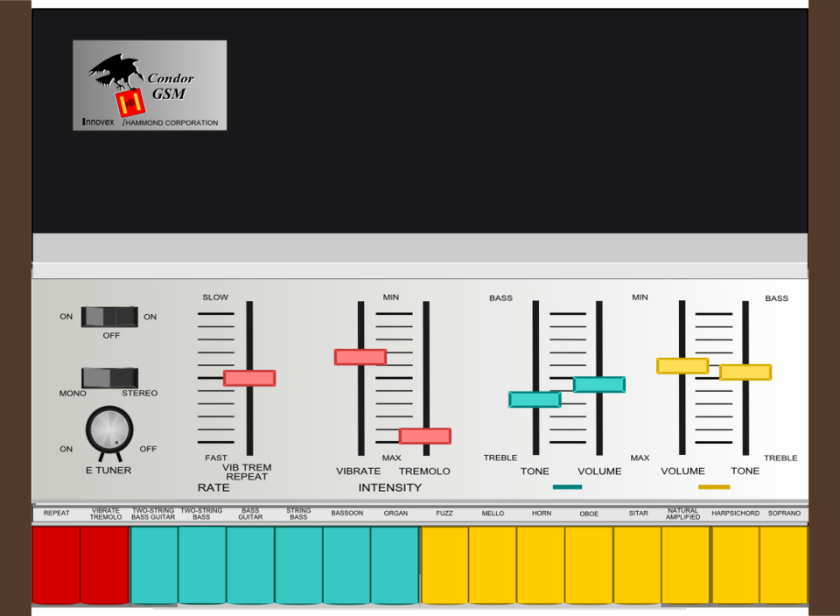This screenshot has height=616, width=840.
Task: Toggle the ON/OFF/ON power switch
Action: (x=109, y=317)
